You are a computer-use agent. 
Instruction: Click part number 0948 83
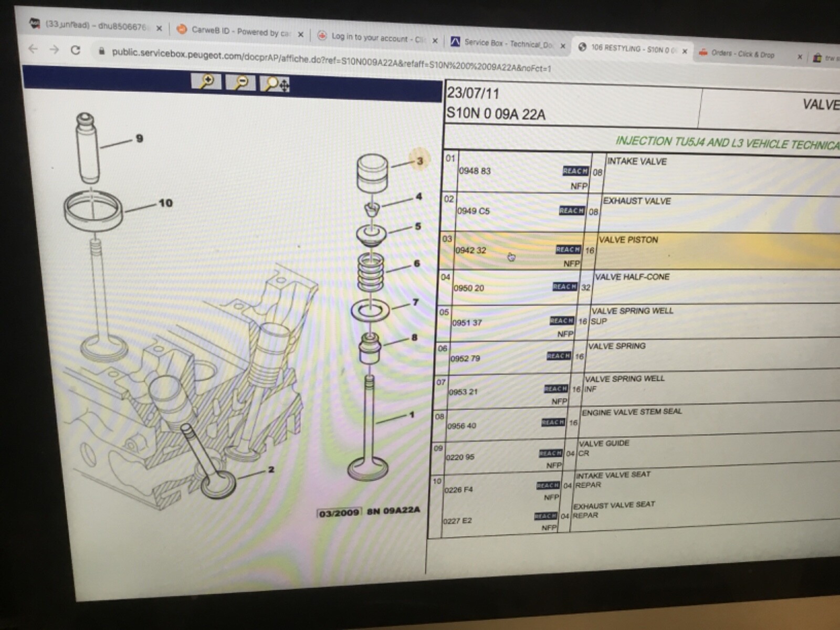pyautogui.click(x=475, y=171)
